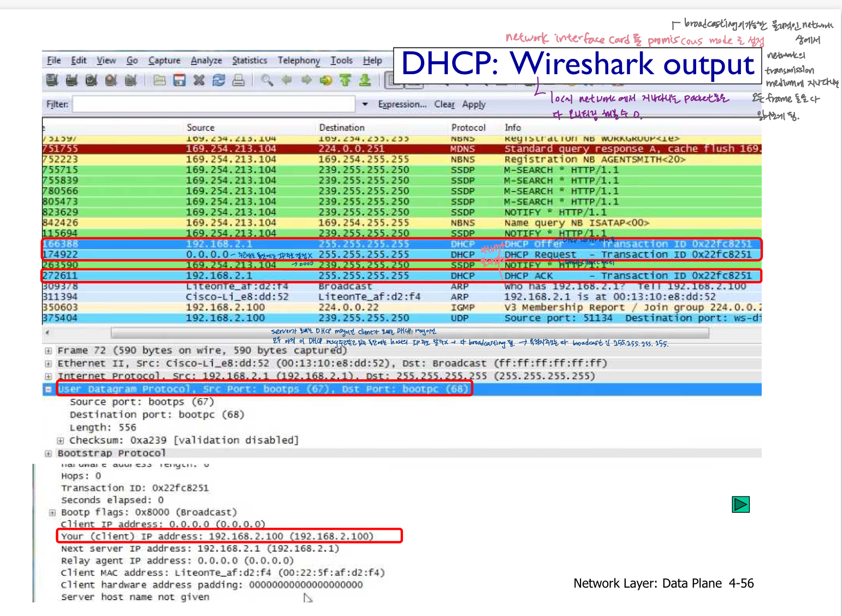Select 'Transaction ID: 0x22fc8251' detail line
The image size is (842, 616).
(135, 488)
